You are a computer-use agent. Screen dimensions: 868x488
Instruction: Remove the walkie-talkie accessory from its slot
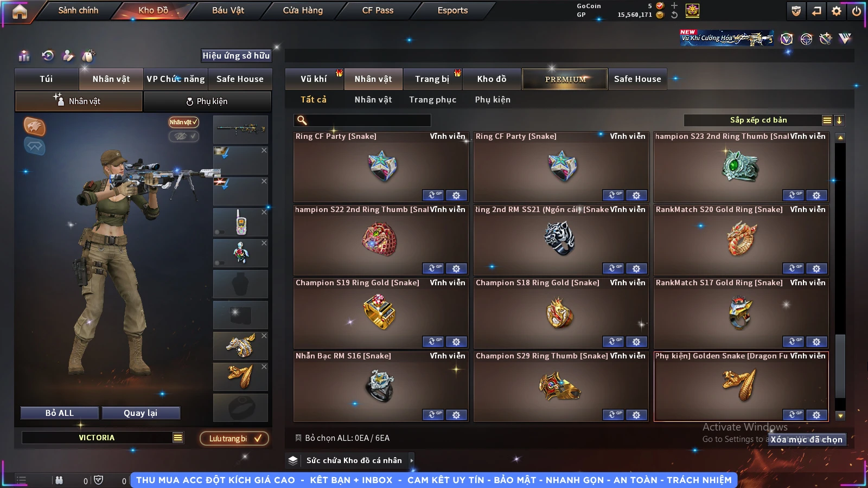264,212
